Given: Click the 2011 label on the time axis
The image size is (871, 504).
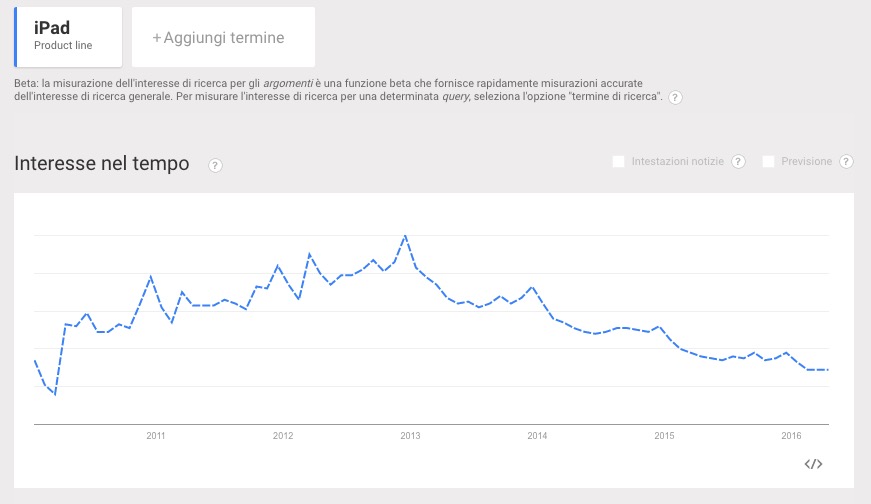Looking at the screenshot, I should 155,435.
